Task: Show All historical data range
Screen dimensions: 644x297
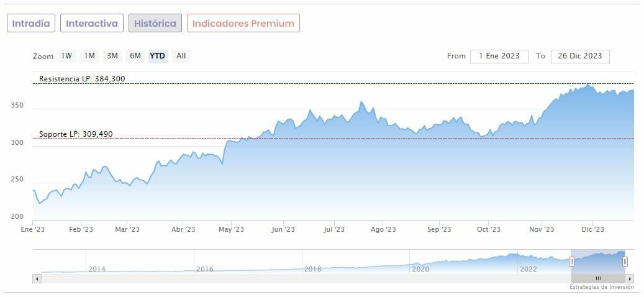Action: (181, 56)
